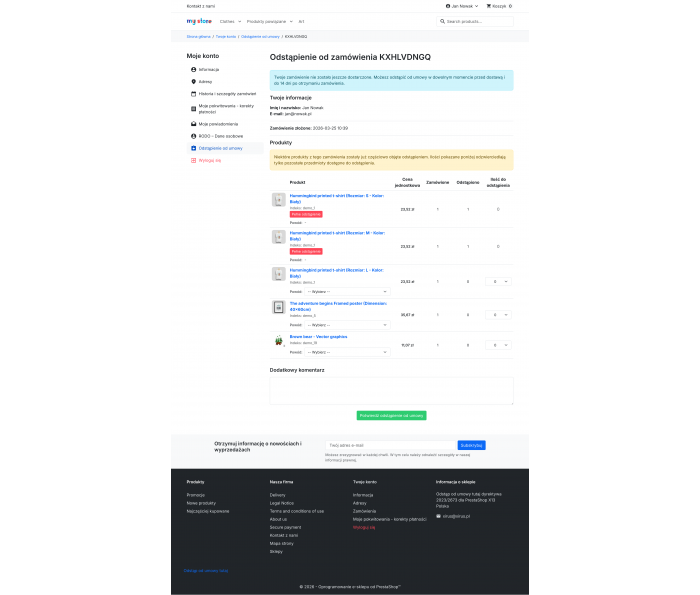Expand the Jan Nowak account dropdown

(x=461, y=6)
